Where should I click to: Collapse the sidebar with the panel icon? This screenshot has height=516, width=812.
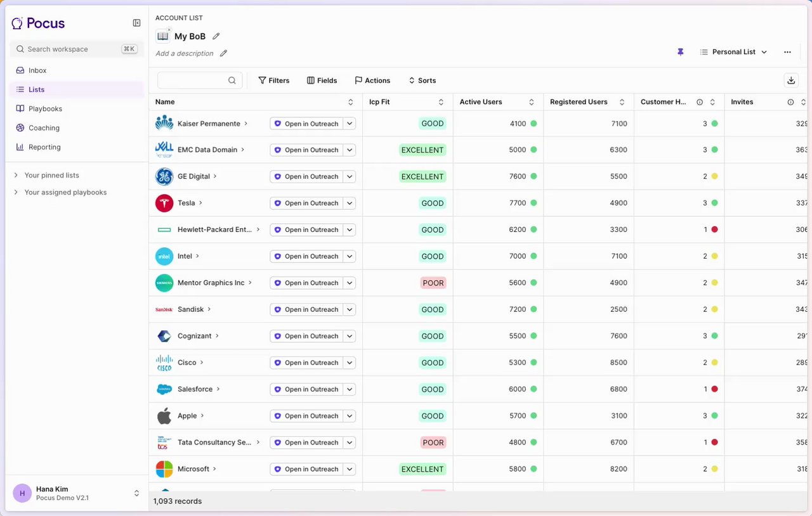(136, 23)
